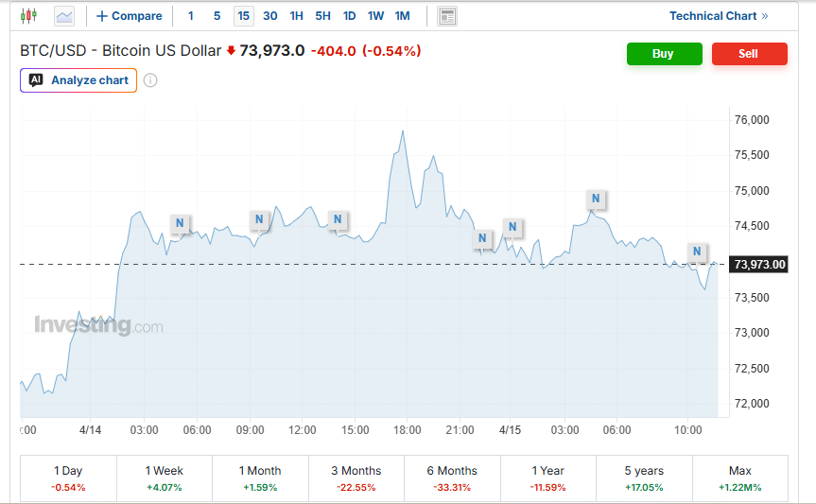
Task: Click the first news marker near 06:00
Action: click(x=180, y=223)
